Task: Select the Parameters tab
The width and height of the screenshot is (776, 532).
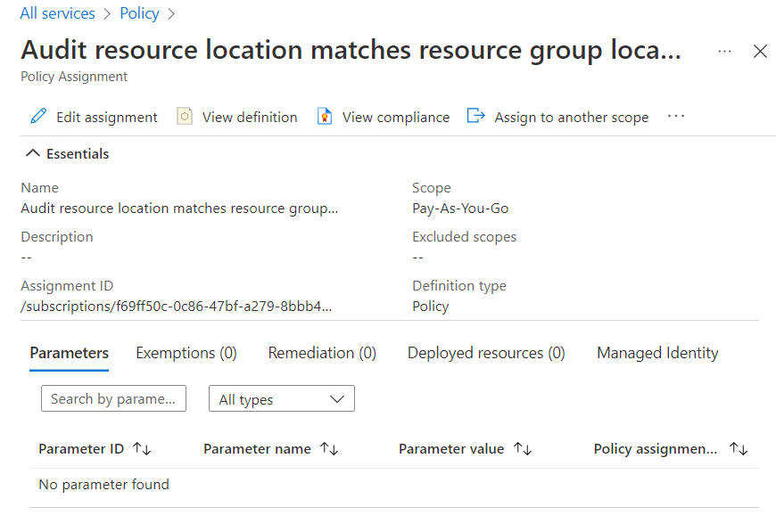Action: tap(70, 353)
